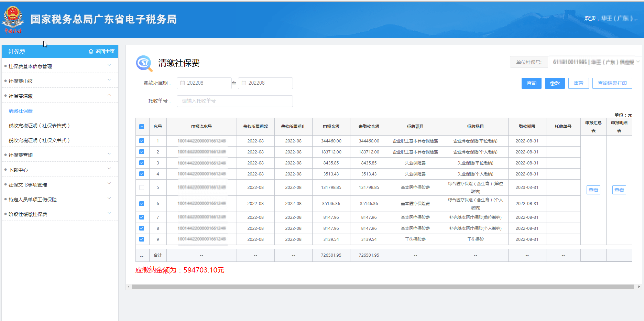Viewport: 644px width, 321px height.
Task: Click the home icon beside 返回主页
Action: pyautogui.click(x=91, y=52)
